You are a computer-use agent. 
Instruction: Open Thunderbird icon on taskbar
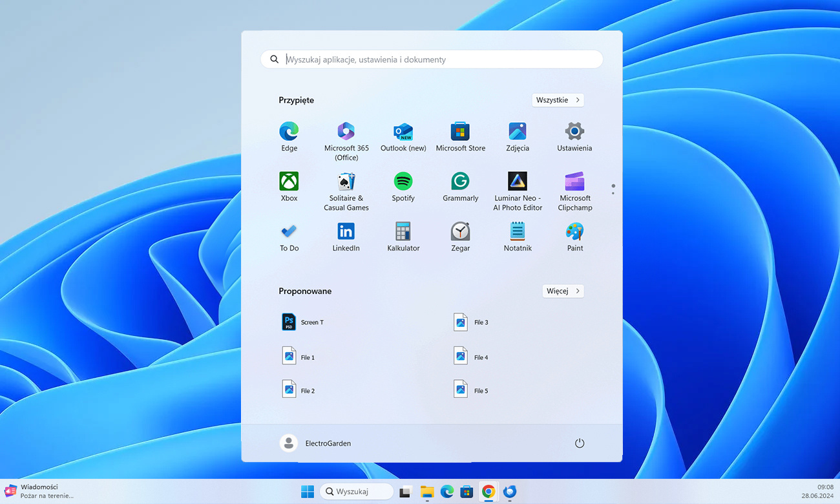(510, 492)
